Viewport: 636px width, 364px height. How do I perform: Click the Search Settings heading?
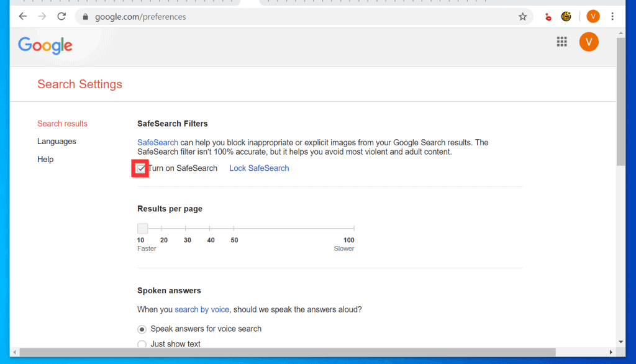pos(80,84)
